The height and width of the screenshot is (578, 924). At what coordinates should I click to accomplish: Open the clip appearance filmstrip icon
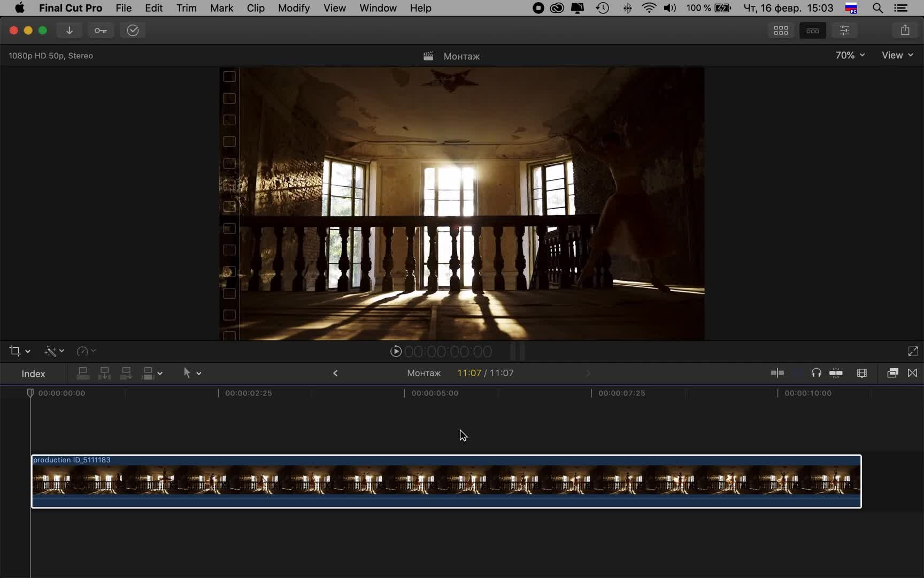861,373
